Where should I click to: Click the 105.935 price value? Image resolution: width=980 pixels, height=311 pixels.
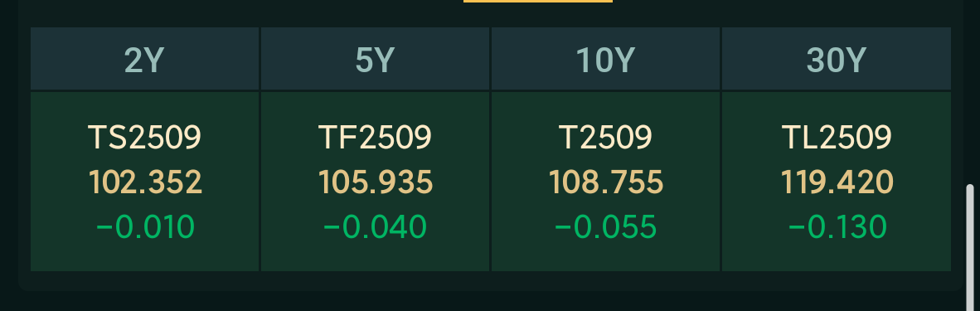(x=375, y=182)
